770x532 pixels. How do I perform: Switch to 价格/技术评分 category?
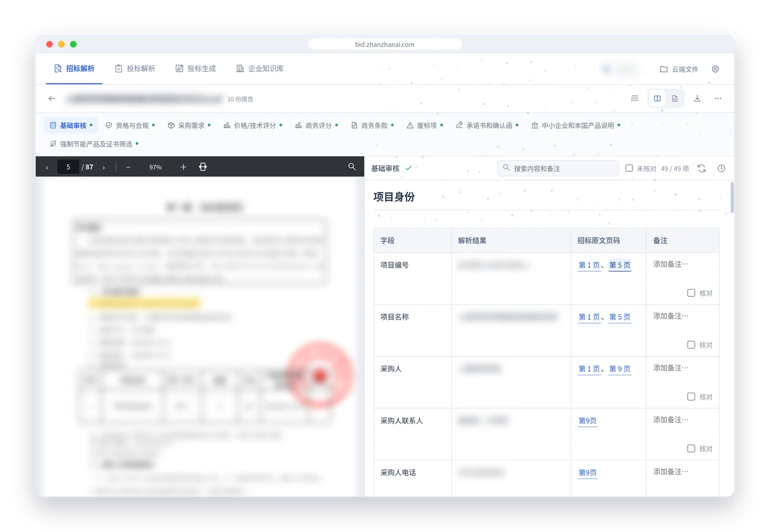pos(253,126)
